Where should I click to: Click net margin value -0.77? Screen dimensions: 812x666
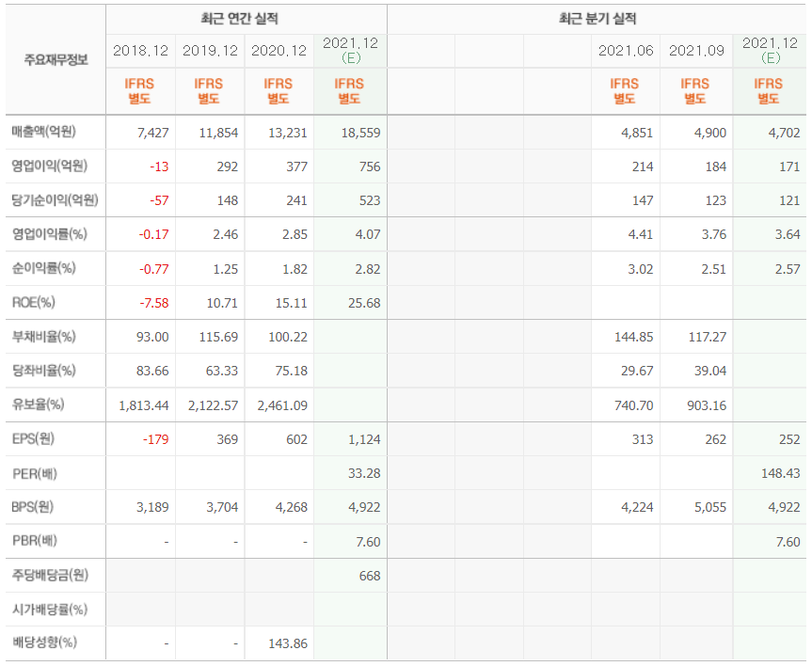(153, 269)
